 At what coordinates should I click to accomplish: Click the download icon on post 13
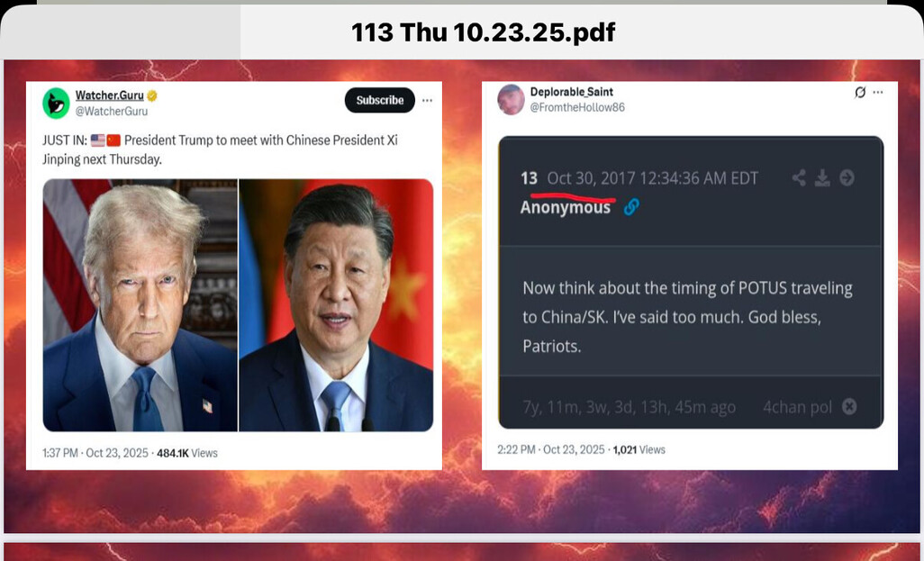(x=822, y=177)
